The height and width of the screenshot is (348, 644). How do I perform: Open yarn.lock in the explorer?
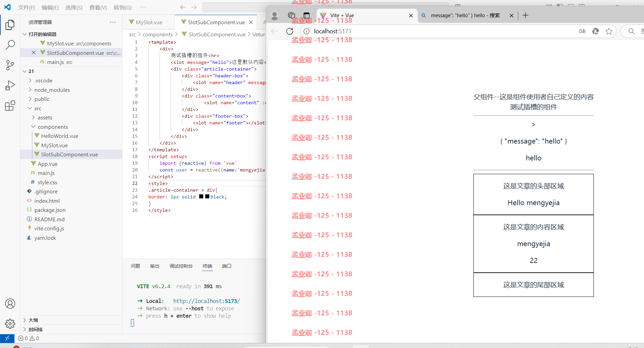pos(45,238)
